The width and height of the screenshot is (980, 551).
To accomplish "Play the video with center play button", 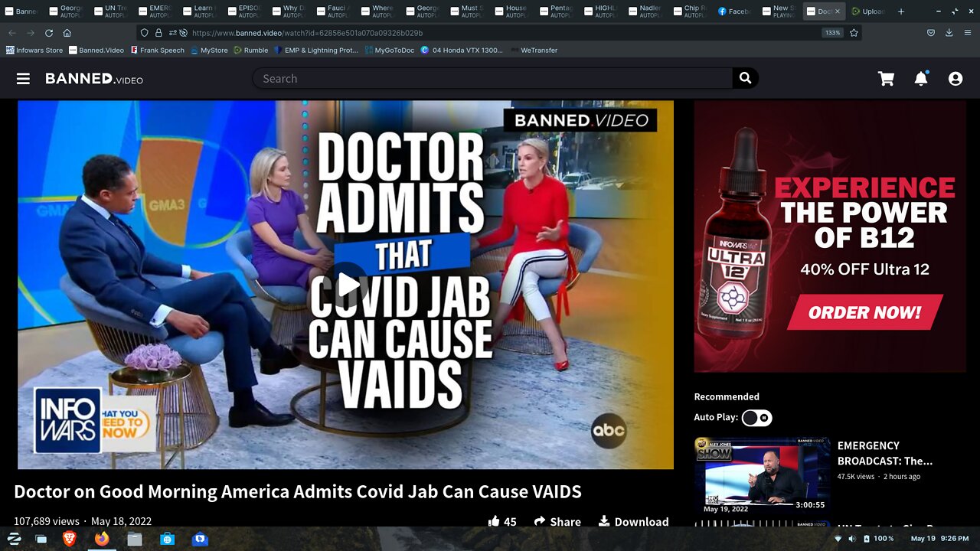I will coord(349,285).
